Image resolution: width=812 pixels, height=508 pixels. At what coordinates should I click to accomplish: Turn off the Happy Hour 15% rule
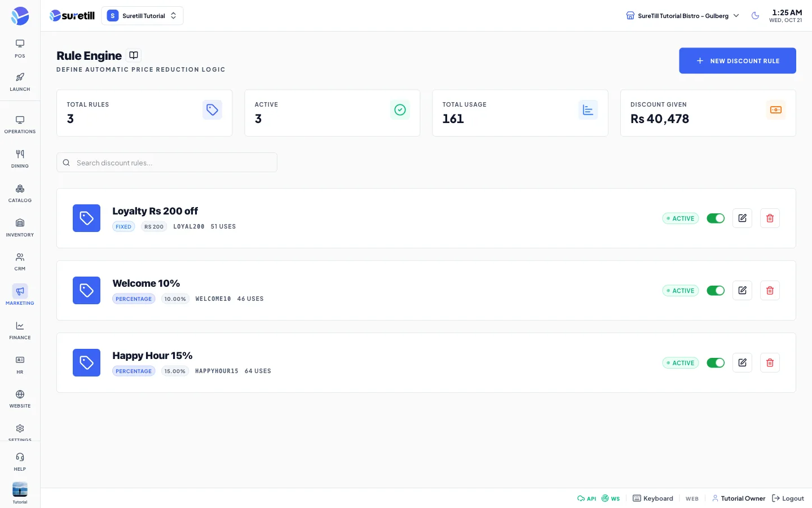coord(716,363)
